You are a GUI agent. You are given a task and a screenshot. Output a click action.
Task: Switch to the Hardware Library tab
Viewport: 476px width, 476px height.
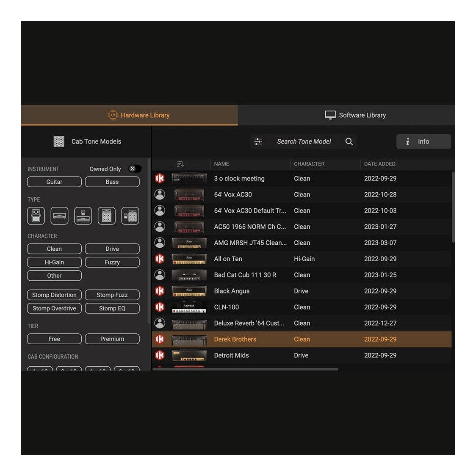point(138,115)
